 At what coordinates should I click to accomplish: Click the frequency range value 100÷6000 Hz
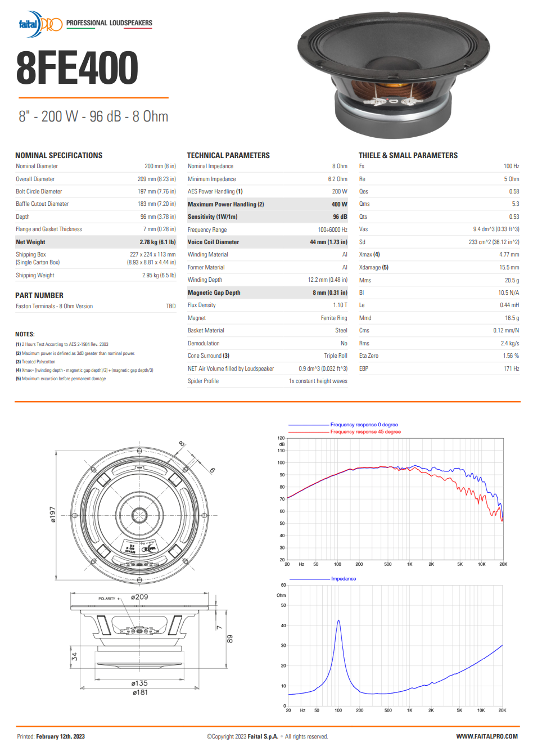coord(333,230)
